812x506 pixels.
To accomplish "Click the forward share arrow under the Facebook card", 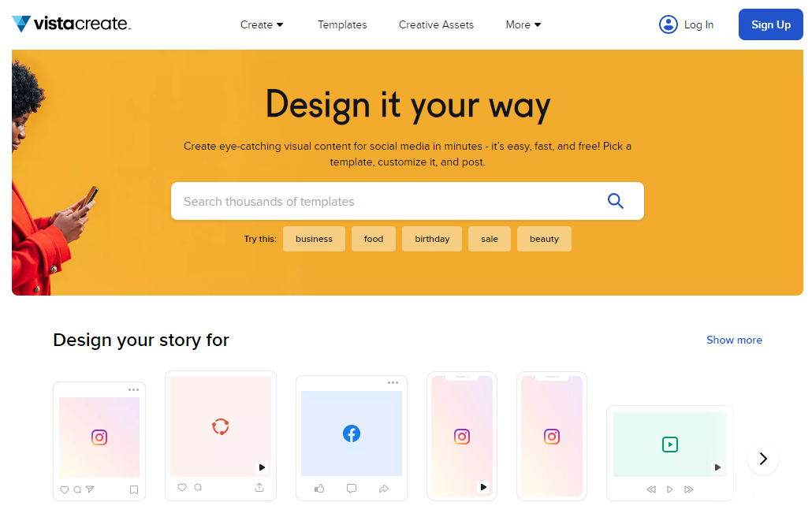I will (x=384, y=489).
